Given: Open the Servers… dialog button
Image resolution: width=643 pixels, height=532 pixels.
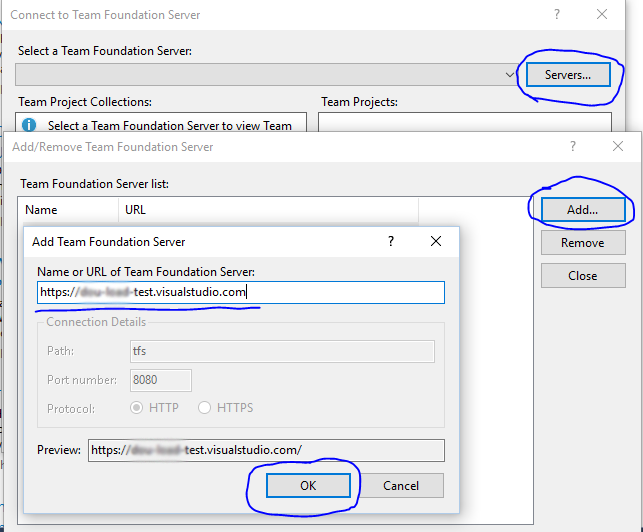Looking at the screenshot, I should coord(568,75).
